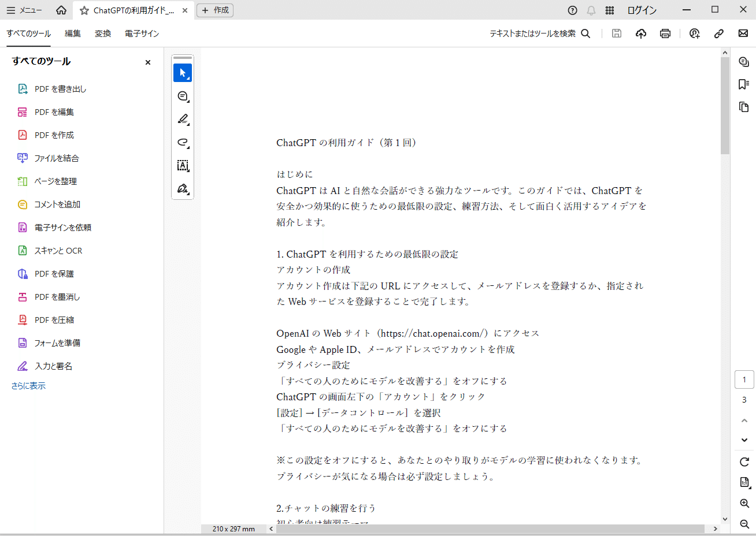The width and height of the screenshot is (756, 536).
Task: Click the horizontal scrollbar at bottom
Action: (490, 528)
